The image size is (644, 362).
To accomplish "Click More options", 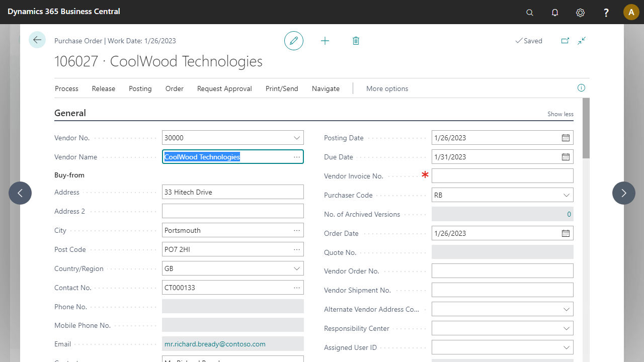I will click(387, 88).
